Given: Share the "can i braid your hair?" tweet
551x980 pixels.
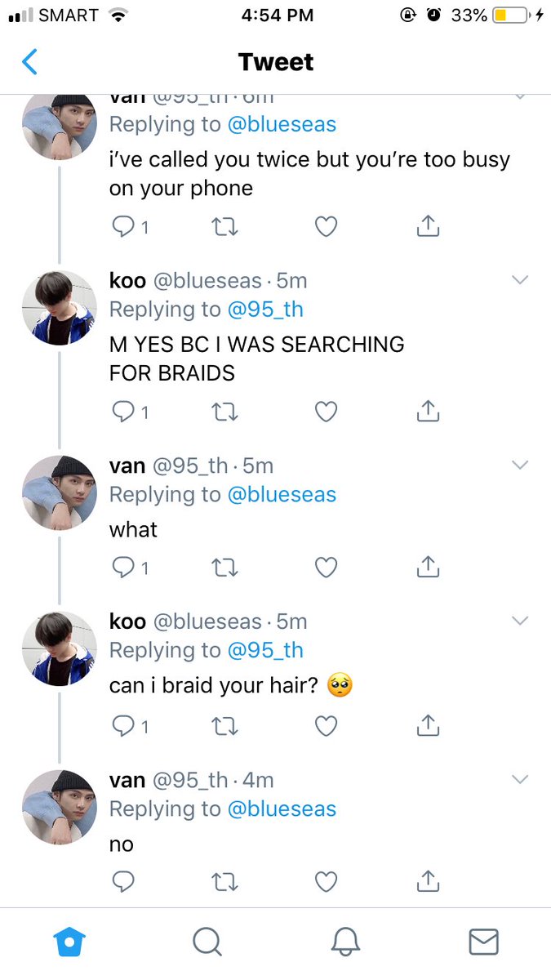Looking at the screenshot, I should tap(429, 724).
